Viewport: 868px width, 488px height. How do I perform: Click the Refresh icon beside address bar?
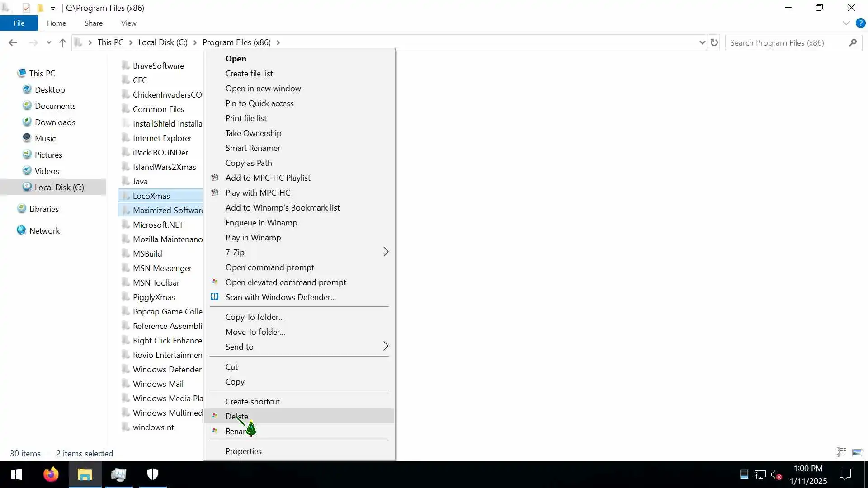click(714, 42)
